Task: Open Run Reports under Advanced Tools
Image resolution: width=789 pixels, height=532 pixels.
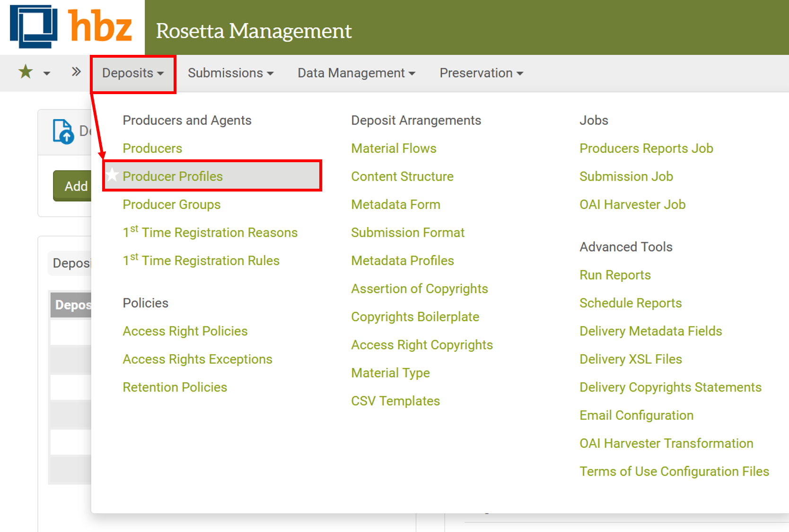Action: 614,275
